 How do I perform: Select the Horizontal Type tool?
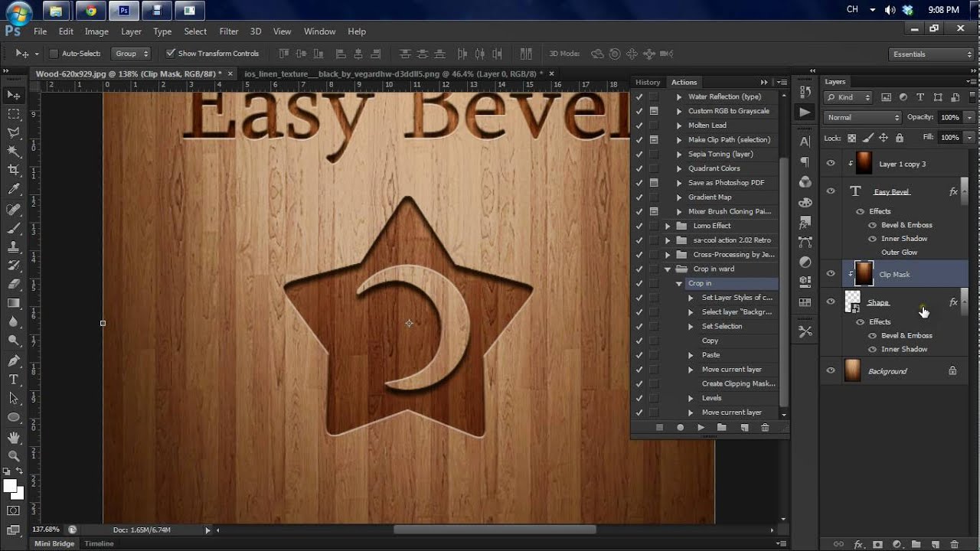coord(14,380)
